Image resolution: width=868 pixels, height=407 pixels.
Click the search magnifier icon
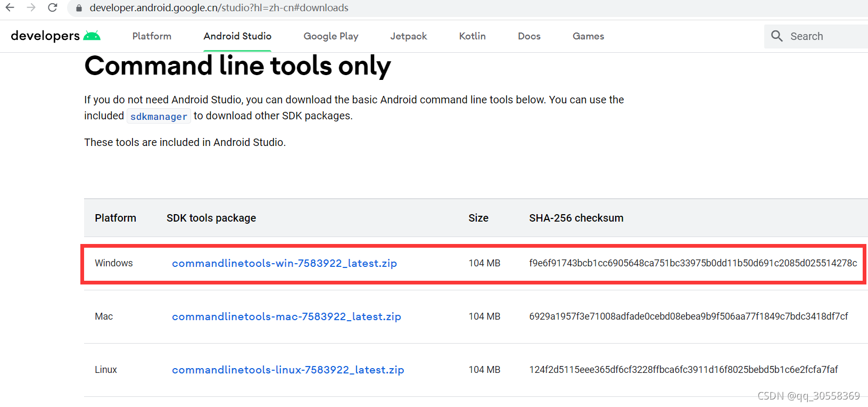coord(777,36)
